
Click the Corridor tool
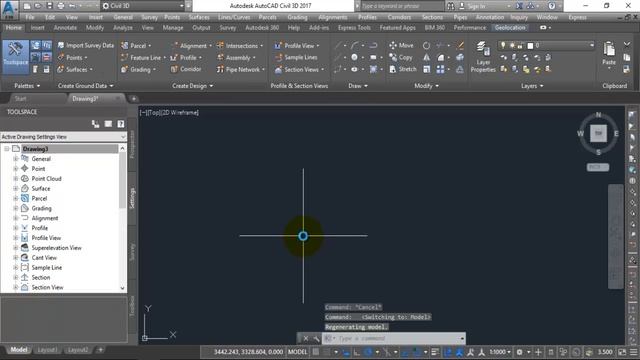click(186, 69)
